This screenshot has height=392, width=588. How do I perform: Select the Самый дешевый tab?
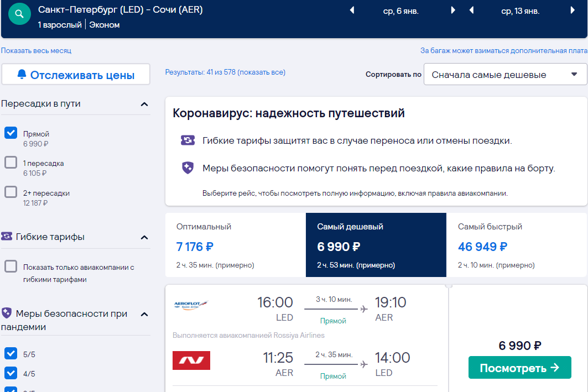click(376, 245)
